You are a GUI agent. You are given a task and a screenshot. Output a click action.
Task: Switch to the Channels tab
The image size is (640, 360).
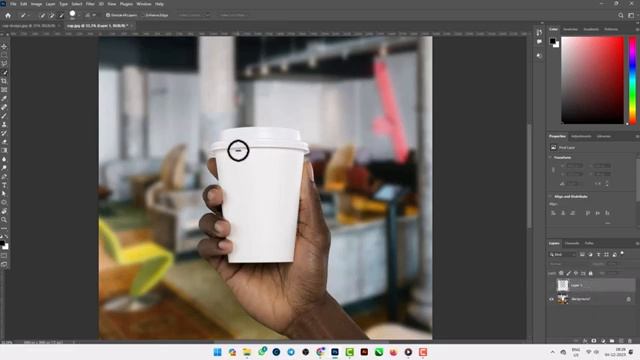click(x=571, y=243)
